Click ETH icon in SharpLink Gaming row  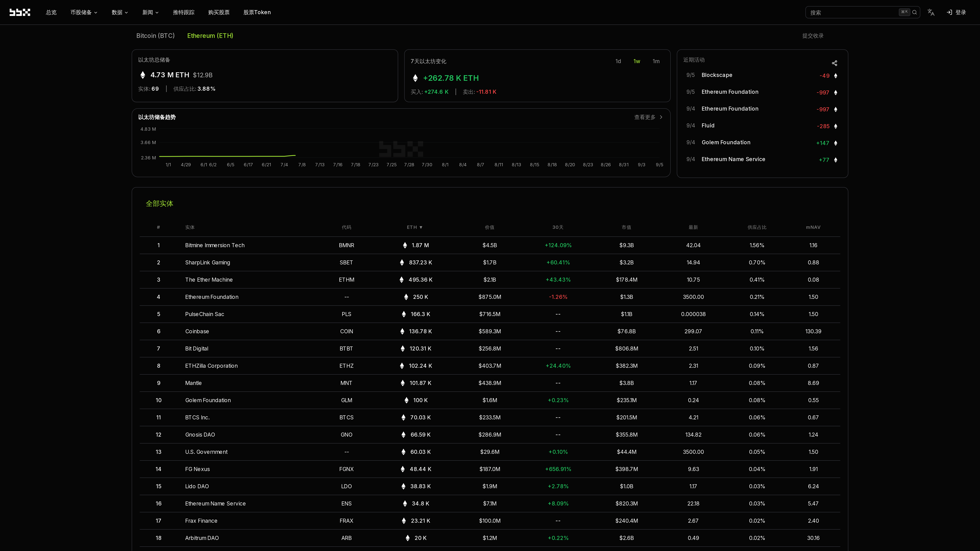402,262
